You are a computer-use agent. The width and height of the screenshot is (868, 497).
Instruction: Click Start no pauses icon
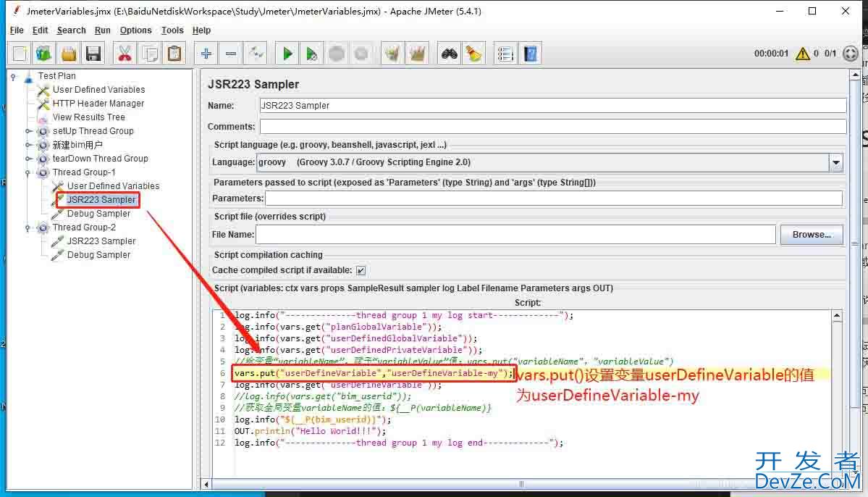click(x=312, y=54)
